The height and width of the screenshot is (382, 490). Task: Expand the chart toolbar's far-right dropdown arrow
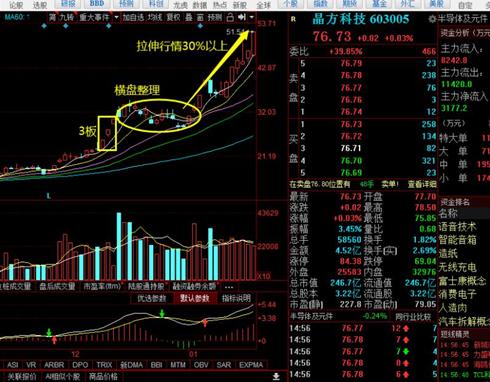(x=252, y=17)
